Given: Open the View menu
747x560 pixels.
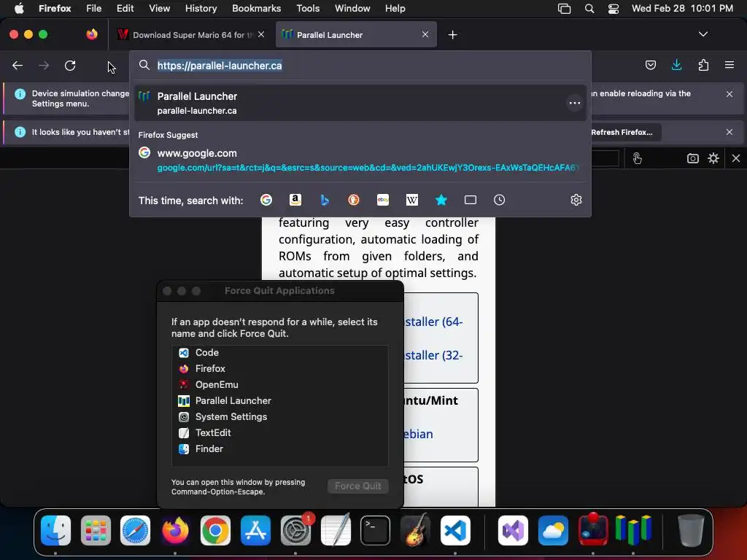Looking at the screenshot, I should [x=159, y=8].
